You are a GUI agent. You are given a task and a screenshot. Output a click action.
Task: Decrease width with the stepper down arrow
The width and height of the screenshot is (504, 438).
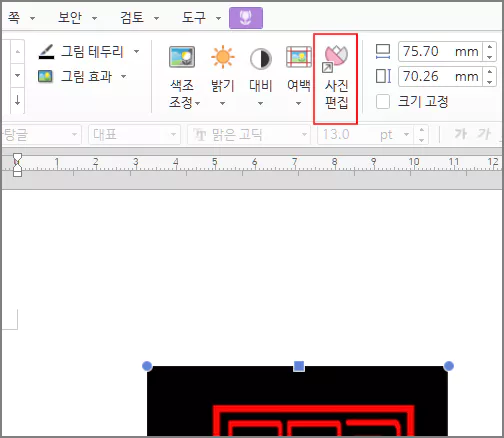coord(489,57)
